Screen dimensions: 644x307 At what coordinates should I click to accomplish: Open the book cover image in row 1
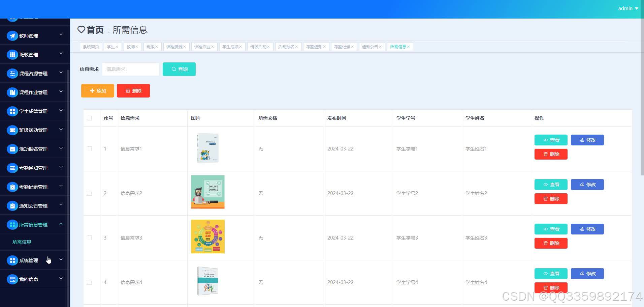click(x=207, y=148)
